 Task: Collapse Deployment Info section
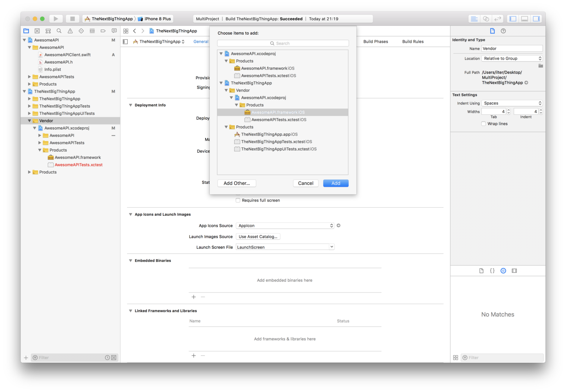(131, 105)
